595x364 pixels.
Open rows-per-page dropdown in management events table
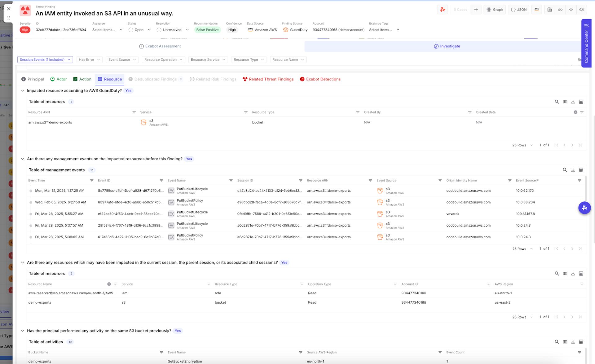[x=522, y=249]
